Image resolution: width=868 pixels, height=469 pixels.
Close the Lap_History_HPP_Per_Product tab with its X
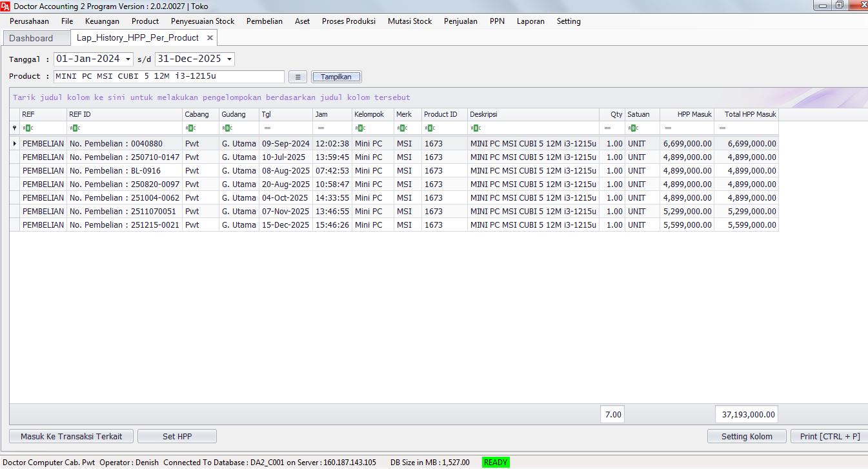(210, 38)
